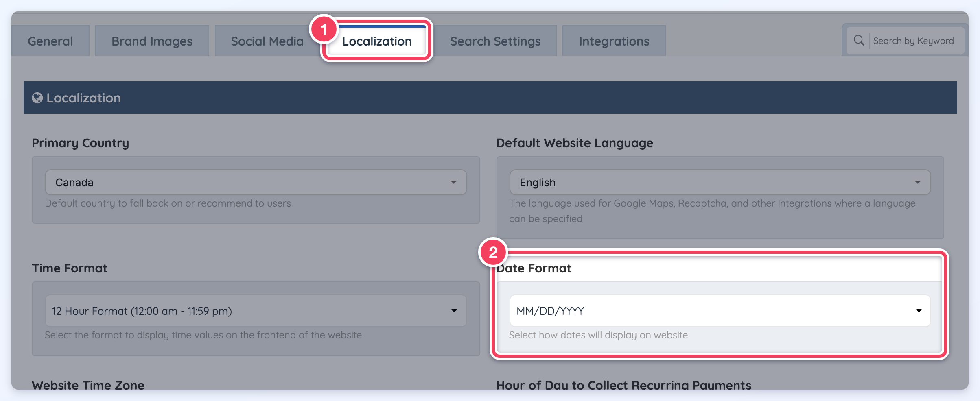Click the Google Maps language description text
This screenshot has width=980, height=401.
click(x=712, y=211)
